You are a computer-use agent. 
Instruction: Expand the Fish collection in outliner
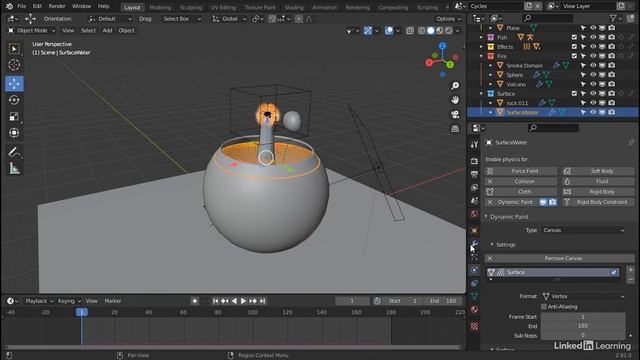[481, 37]
